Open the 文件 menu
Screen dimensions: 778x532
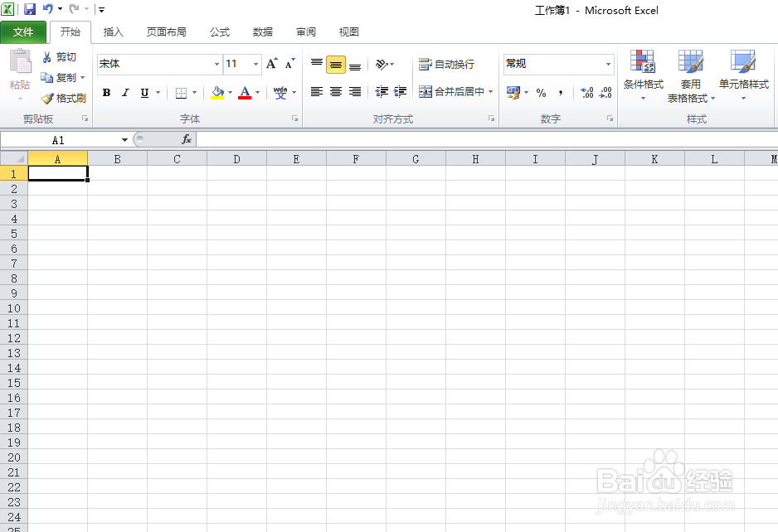click(24, 32)
